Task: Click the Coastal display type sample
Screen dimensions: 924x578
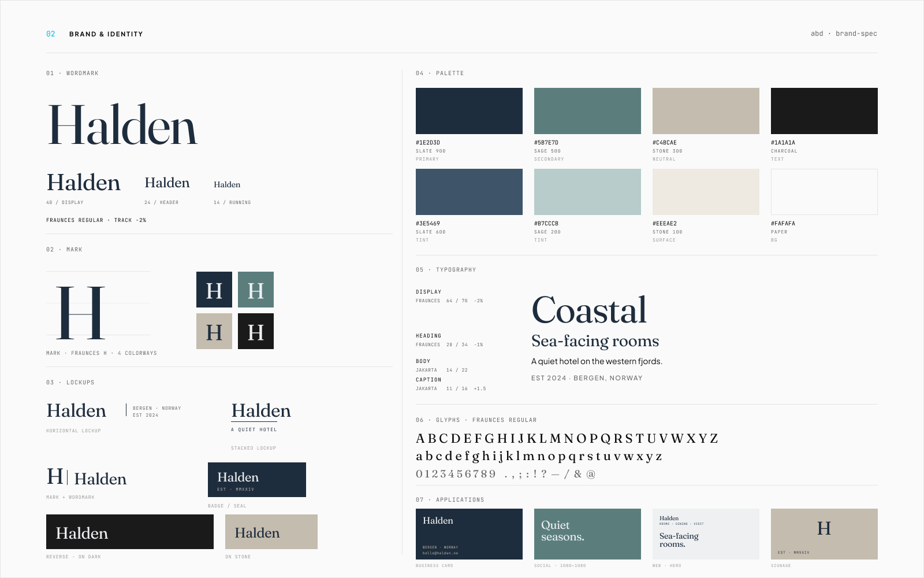Action: [x=589, y=310]
